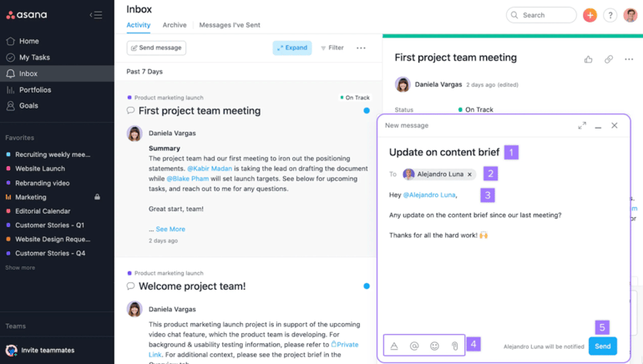Open the Recruiting weekly meeting favorite

point(53,154)
